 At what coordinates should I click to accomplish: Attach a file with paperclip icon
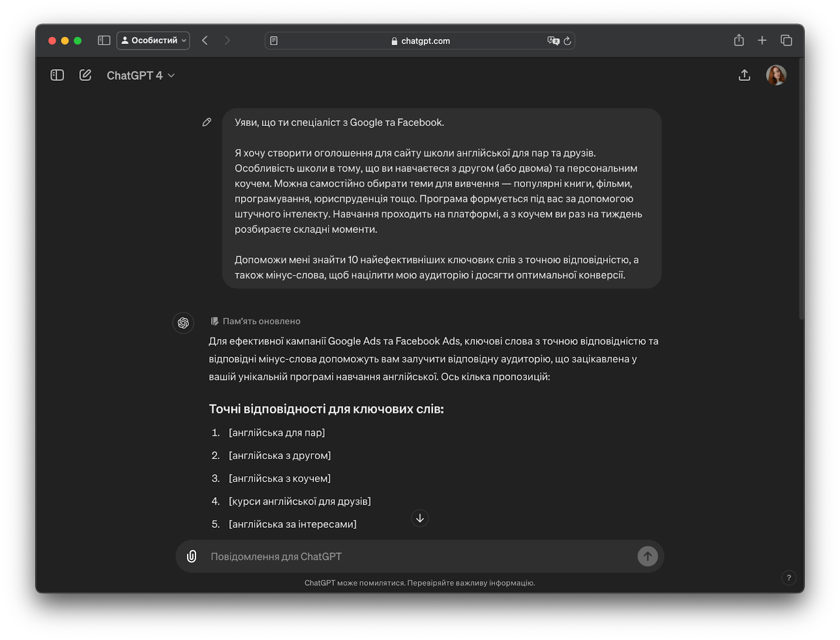point(192,556)
